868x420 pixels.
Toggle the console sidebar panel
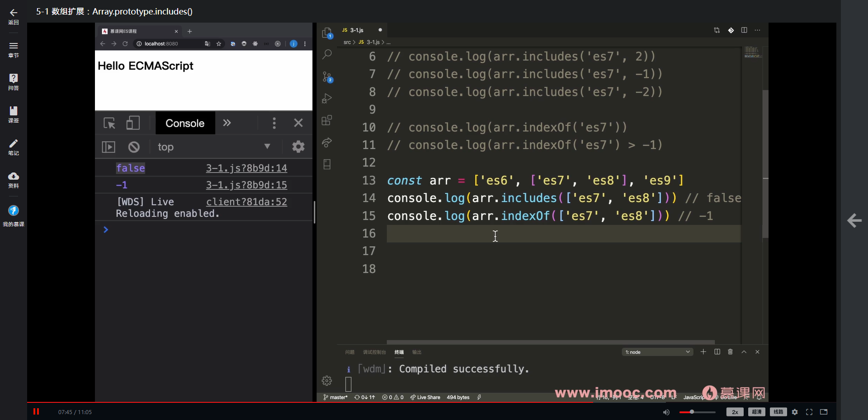pos(108,147)
